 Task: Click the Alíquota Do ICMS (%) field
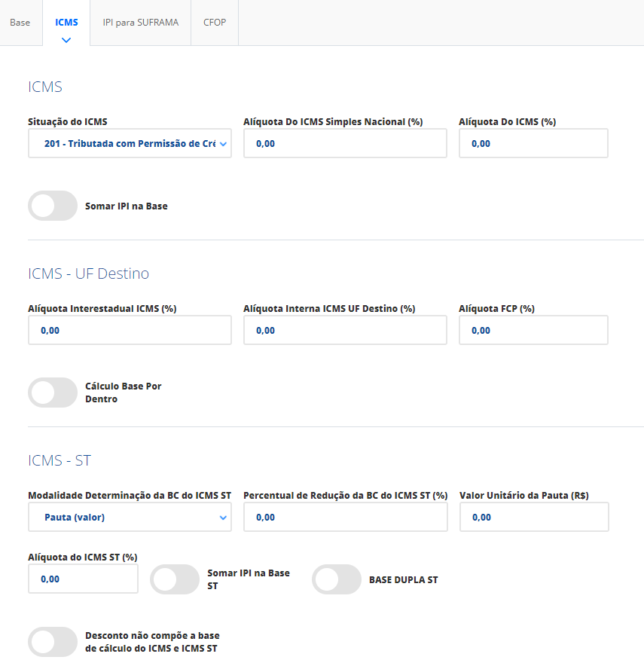[533, 143]
